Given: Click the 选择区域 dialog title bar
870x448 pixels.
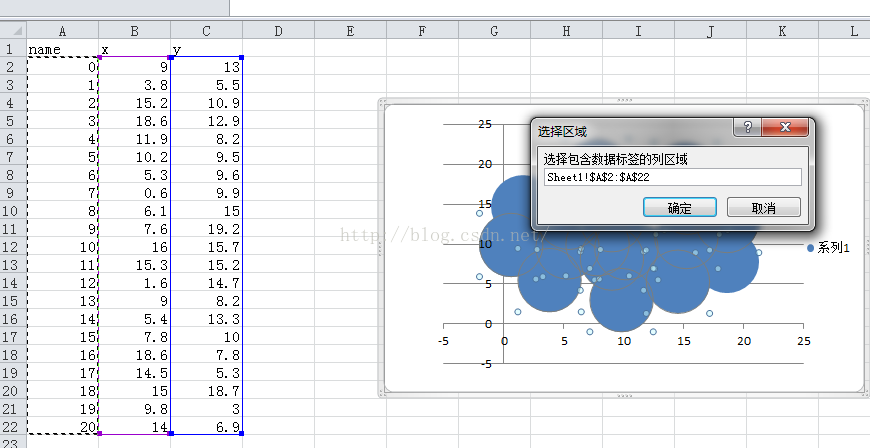Looking at the screenshot, I should click(633, 132).
